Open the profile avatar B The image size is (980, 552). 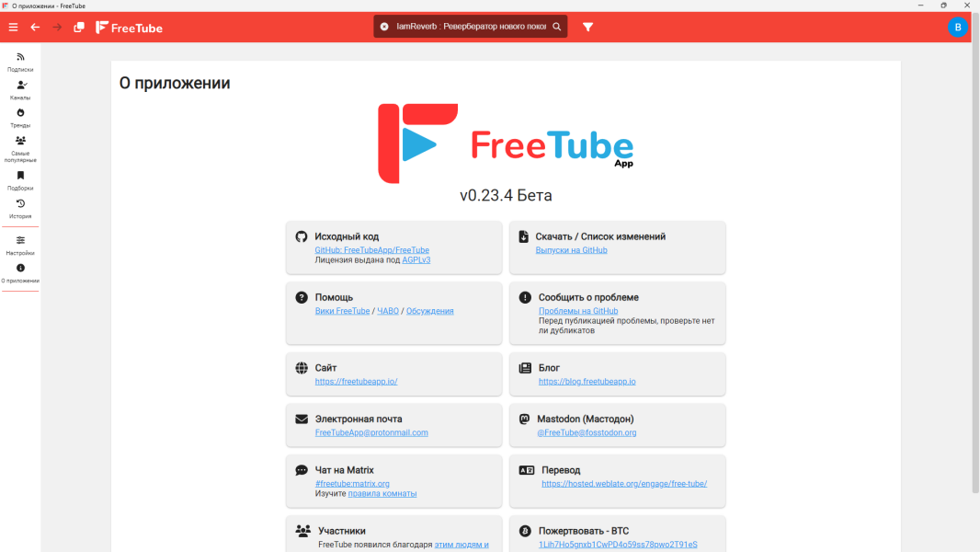tap(958, 28)
